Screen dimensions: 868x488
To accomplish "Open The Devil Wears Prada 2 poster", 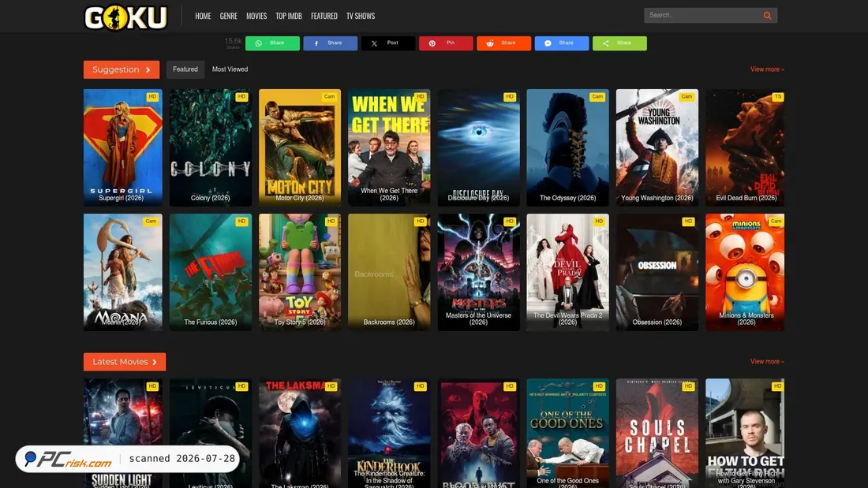I will click(567, 272).
